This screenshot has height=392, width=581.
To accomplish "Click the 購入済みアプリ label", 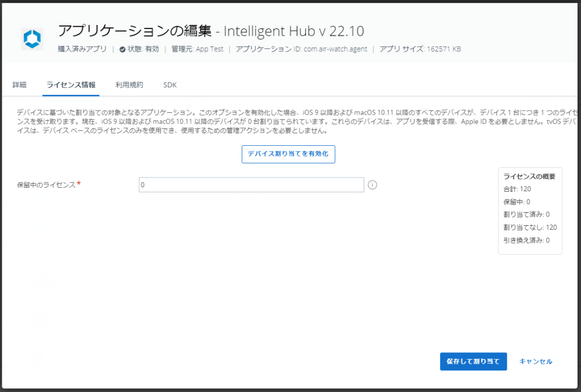I will coord(82,49).
